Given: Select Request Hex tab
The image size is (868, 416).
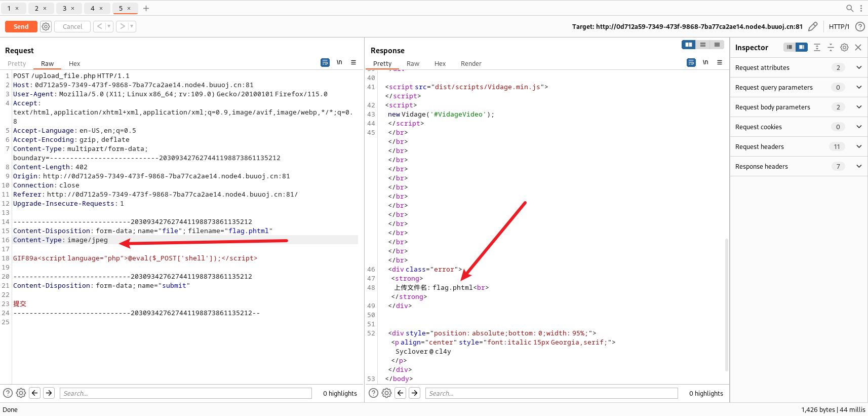Looking at the screenshot, I should click(x=74, y=63).
